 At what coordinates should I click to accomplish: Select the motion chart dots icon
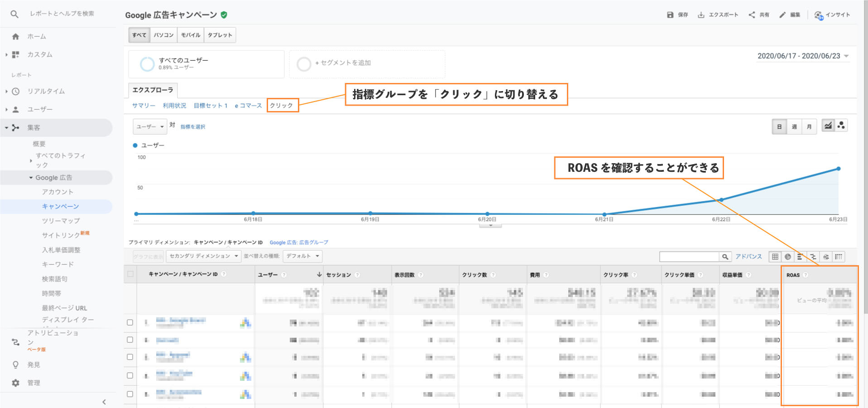click(x=841, y=126)
